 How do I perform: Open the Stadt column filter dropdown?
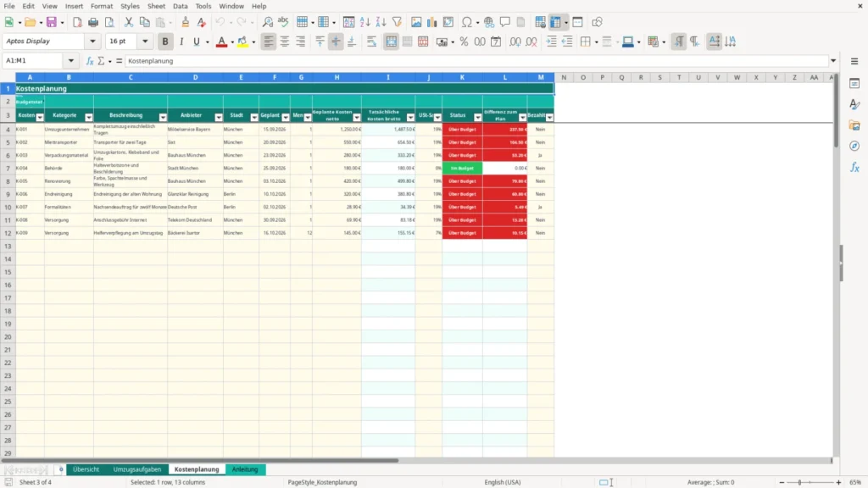[254, 117]
